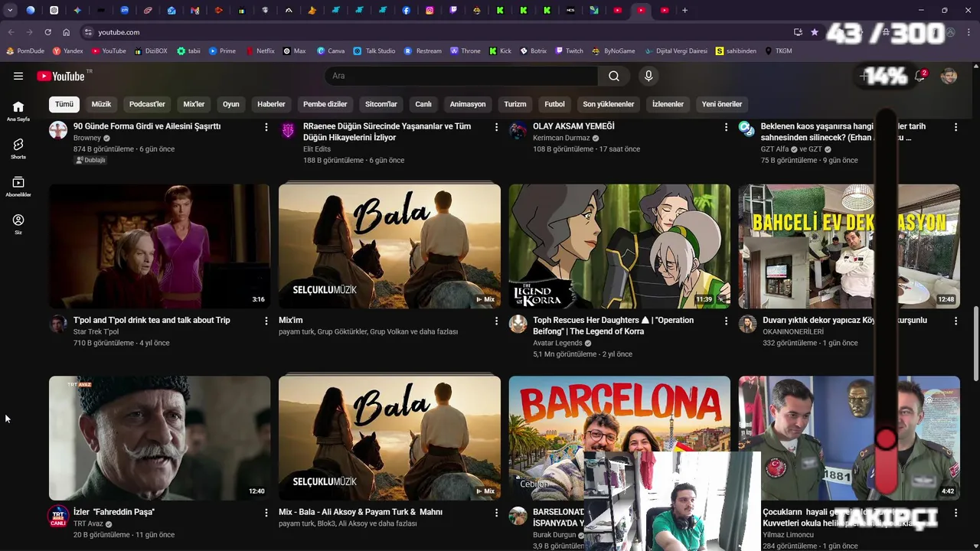
Task: Select the Tümü filter chip
Action: click(x=64, y=104)
